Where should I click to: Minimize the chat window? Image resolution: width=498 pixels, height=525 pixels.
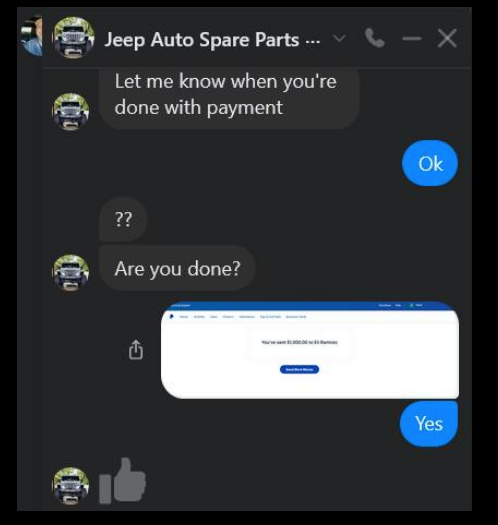(x=412, y=39)
